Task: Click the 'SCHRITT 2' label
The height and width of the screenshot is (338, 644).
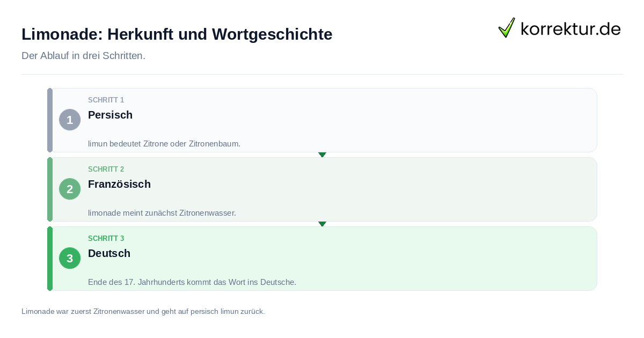Action: [x=106, y=170]
